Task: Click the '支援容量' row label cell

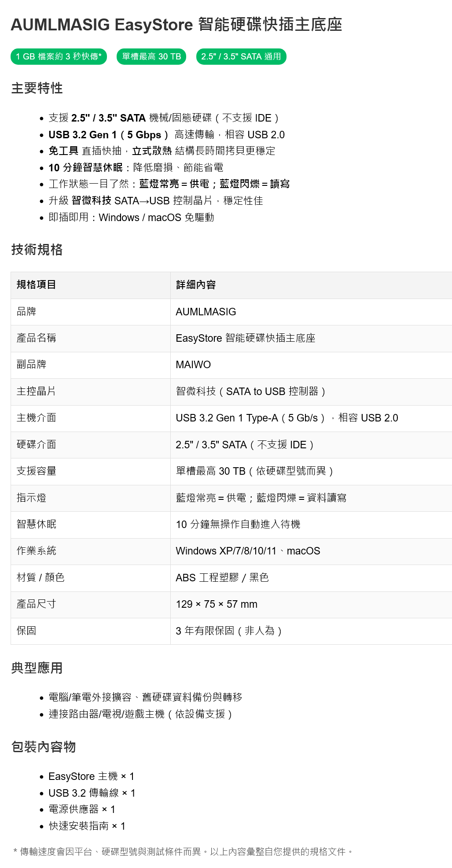Action: (91, 471)
